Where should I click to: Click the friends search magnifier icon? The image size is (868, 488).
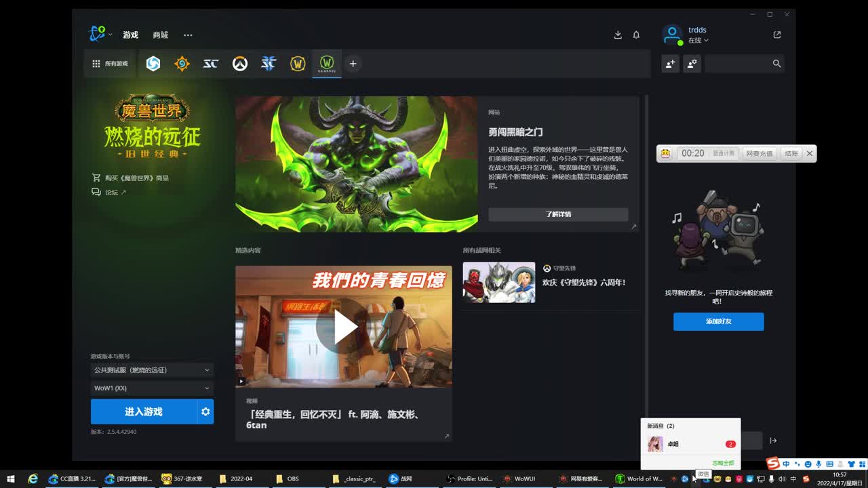tap(777, 64)
